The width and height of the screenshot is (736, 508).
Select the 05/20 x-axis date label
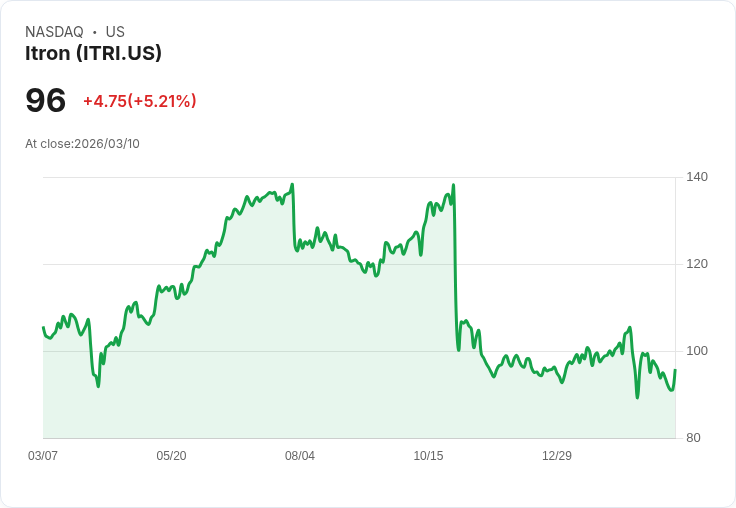[171, 456]
